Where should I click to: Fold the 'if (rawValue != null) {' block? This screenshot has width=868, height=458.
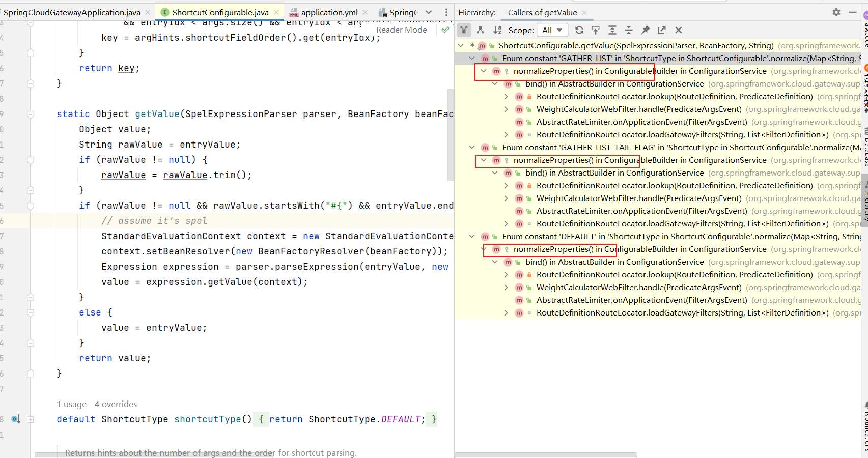[x=31, y=160]
